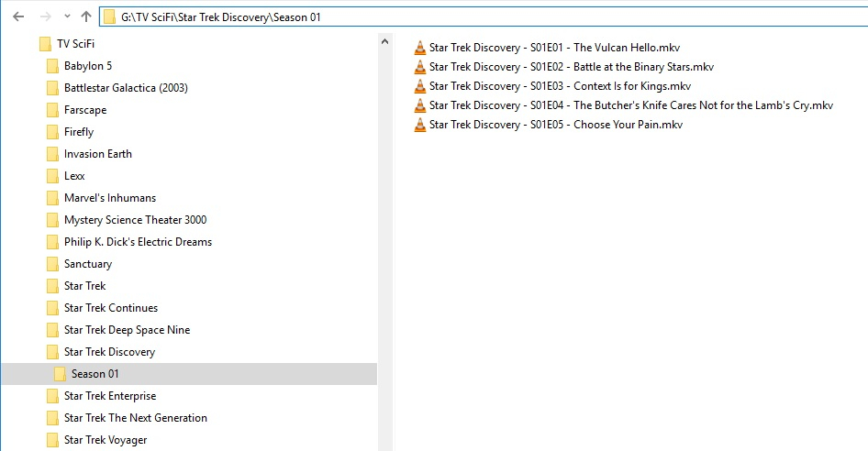
Task: Click the Battlestar Galactica (2003) folder icon
Action: [52, 88]
